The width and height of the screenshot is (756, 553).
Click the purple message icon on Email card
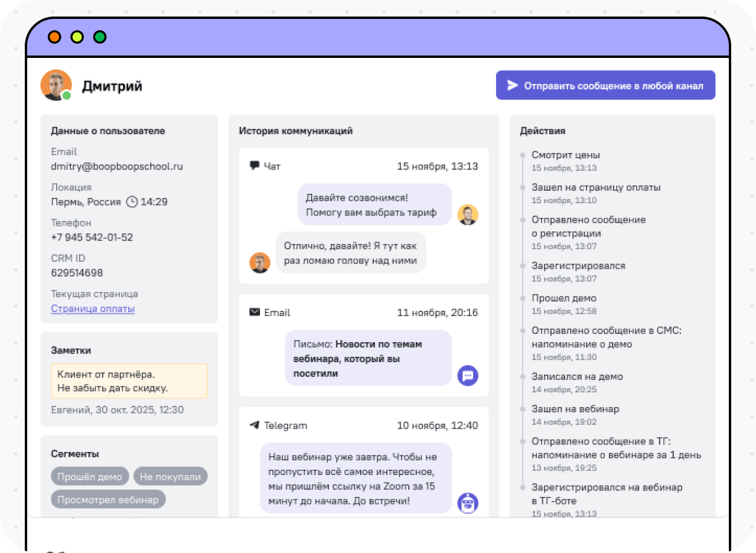(468, 375)
